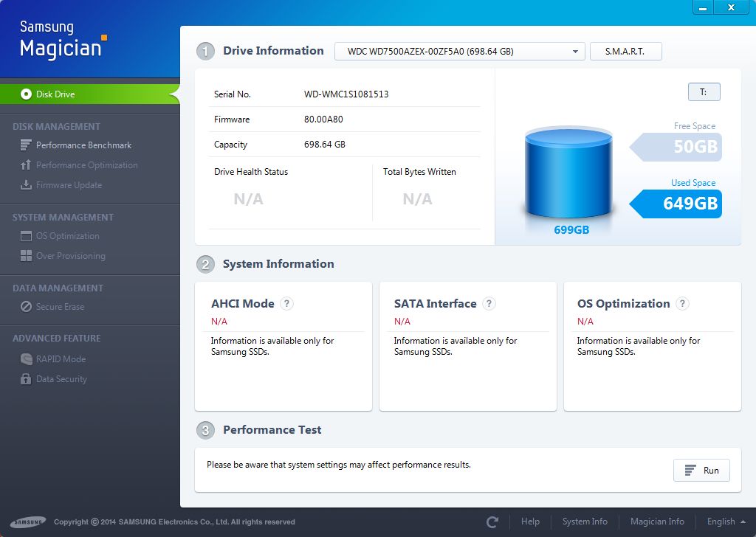Open the Help link in footer
The height and width of the screenshot is (537, 756).
pyautogui.click(x=530, y=522)
